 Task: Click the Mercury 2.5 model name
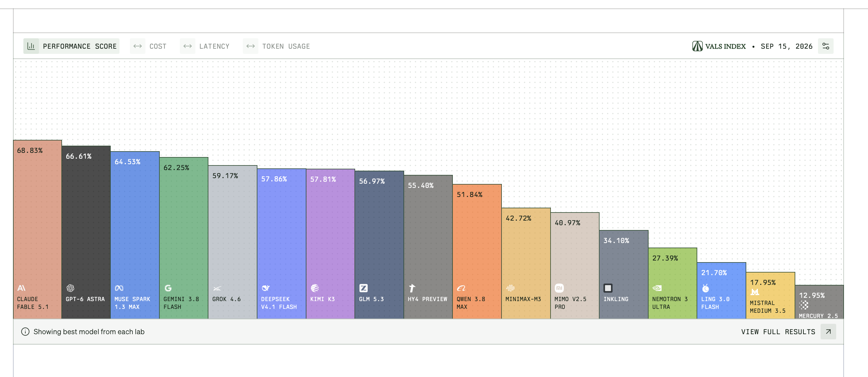pos(818,316)
